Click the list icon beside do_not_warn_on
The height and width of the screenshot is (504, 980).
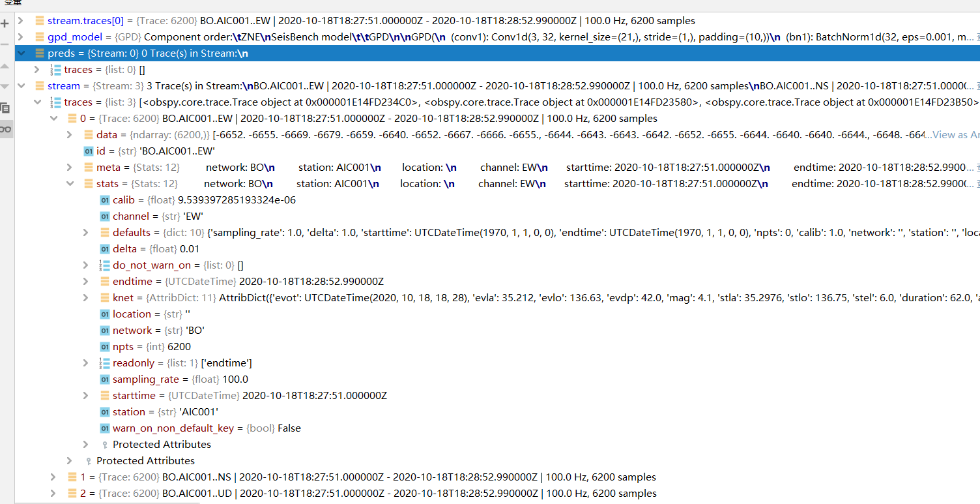(104, 265)
